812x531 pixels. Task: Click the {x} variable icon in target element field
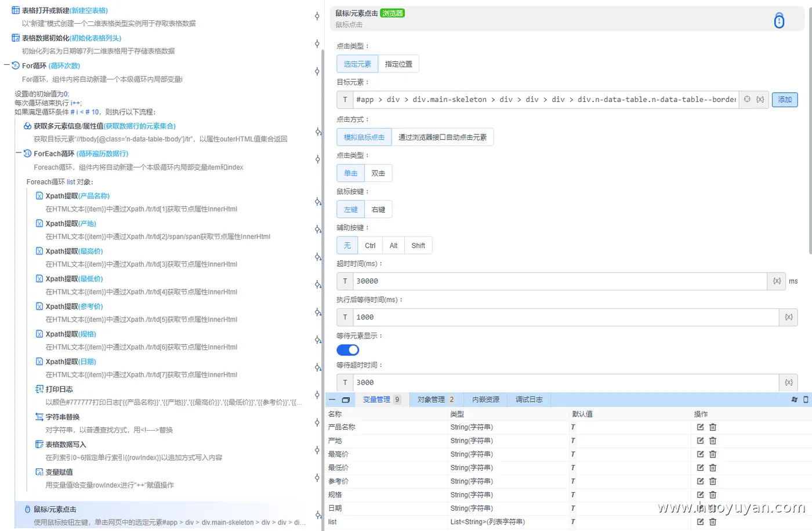pos(760,100)
